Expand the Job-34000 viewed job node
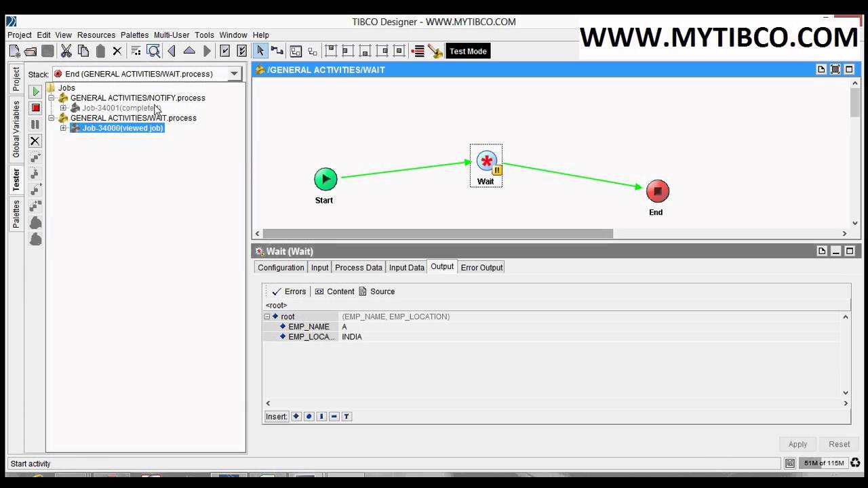 63,128
